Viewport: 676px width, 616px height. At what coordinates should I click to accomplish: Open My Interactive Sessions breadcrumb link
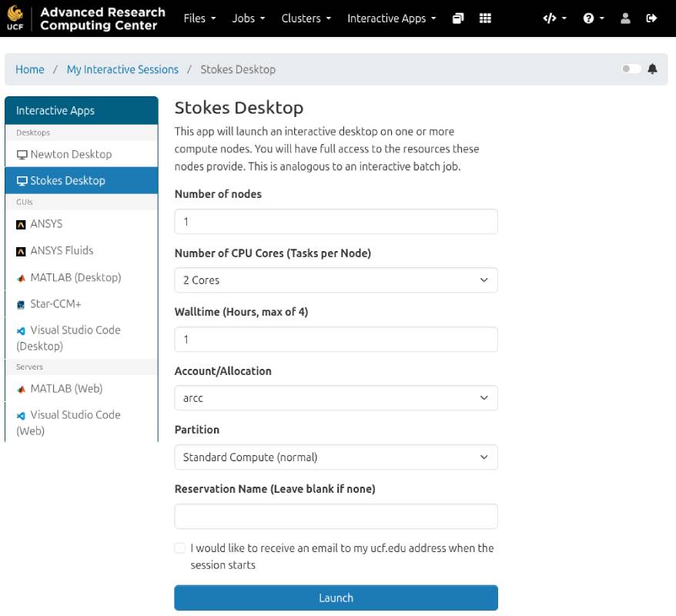pyautogui.click(x=122, y=69)
